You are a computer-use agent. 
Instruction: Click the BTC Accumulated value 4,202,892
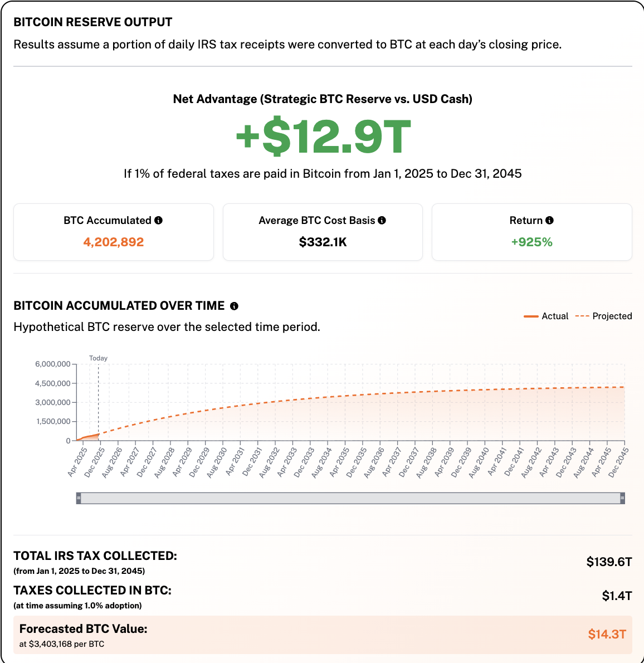click(113, 242)
